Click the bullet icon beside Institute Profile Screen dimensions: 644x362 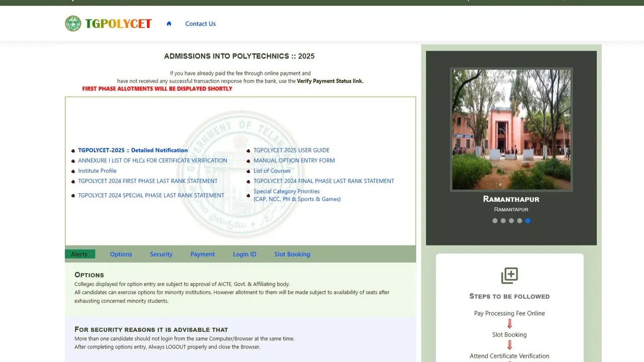(73, 171)
